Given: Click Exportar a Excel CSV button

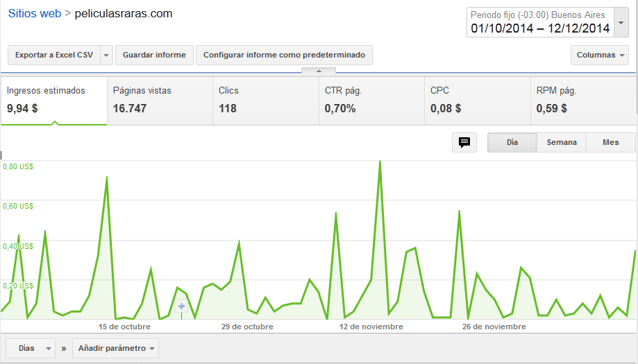Looking at the screenshot, I should coord(53,55).
